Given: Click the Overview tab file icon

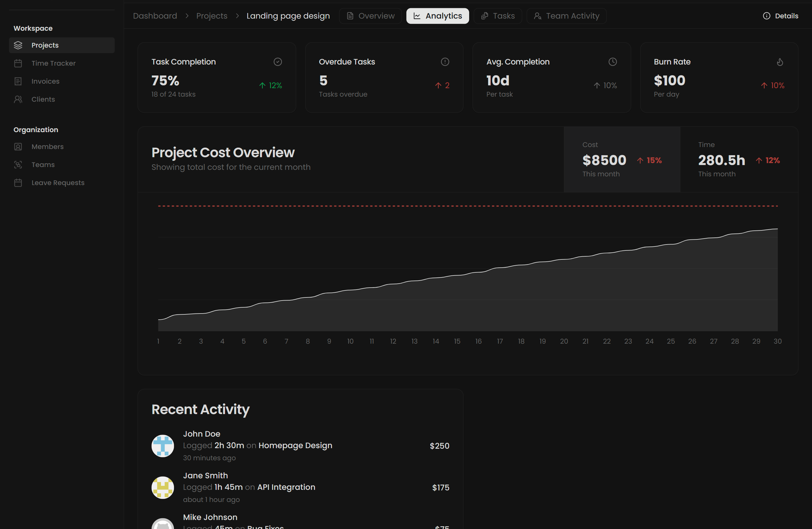Looking at the screenshot, I should tap(350, 16).
